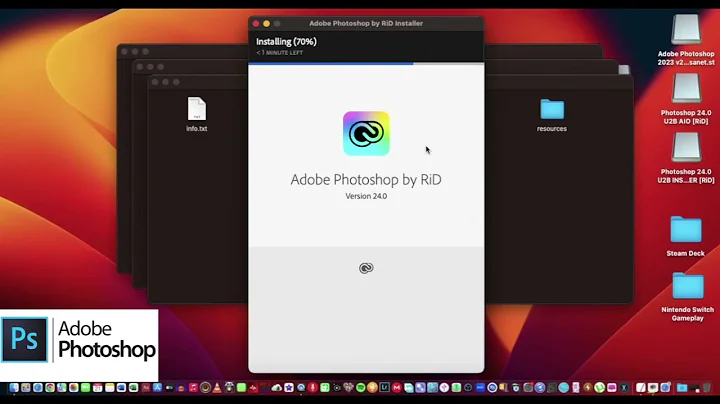Select Adobe Photoshop 2023 sanet.st disk on desktop
The width and height of the screenshot is (720, 404).
pyautogui.click(x=686, y=40)
